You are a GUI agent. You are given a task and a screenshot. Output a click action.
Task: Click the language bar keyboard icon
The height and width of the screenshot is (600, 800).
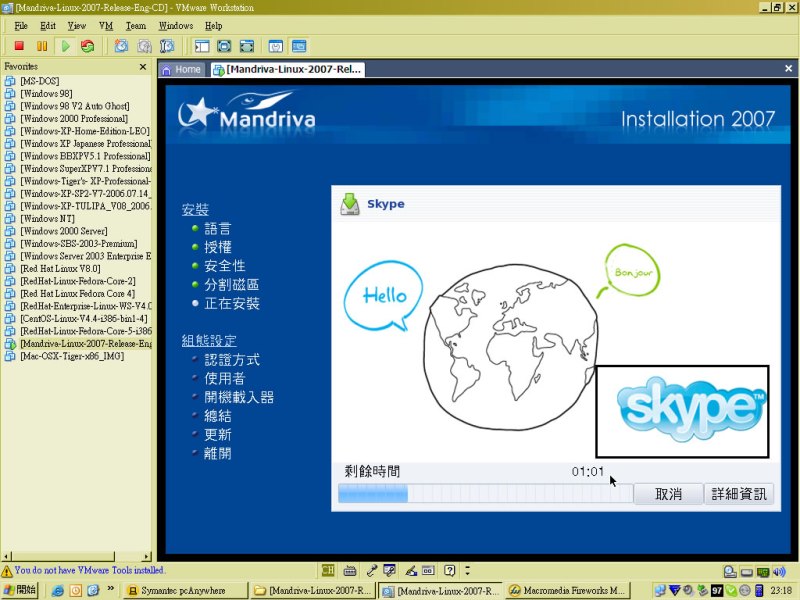(350, 570)
